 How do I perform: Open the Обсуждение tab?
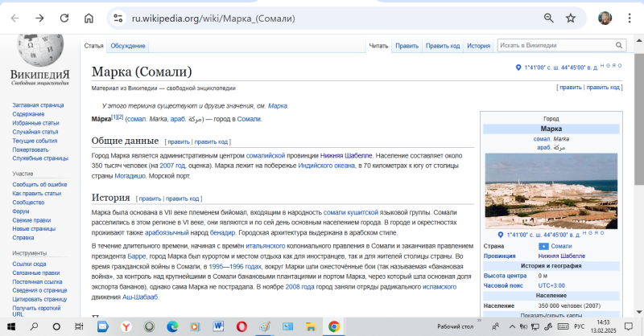[x=128, y=46]
